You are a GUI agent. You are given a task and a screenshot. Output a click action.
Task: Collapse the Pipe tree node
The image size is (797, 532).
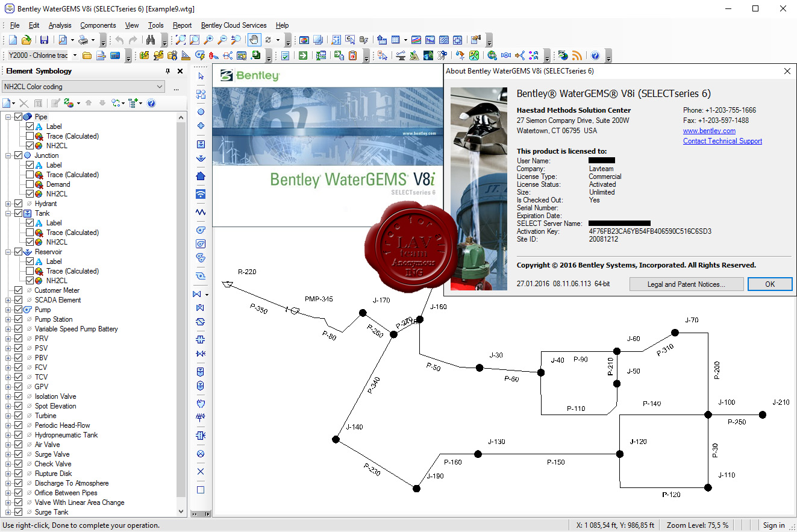tap(8, 117)
